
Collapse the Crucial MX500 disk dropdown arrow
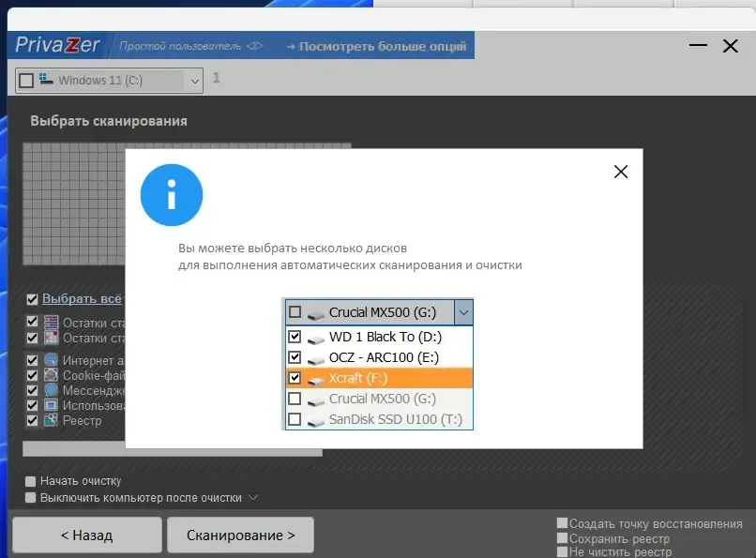click(463, 312)
